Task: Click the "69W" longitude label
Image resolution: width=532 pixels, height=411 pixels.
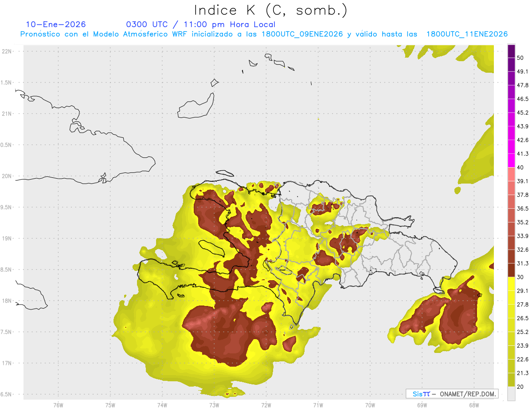Action: [x=422, y=405]
